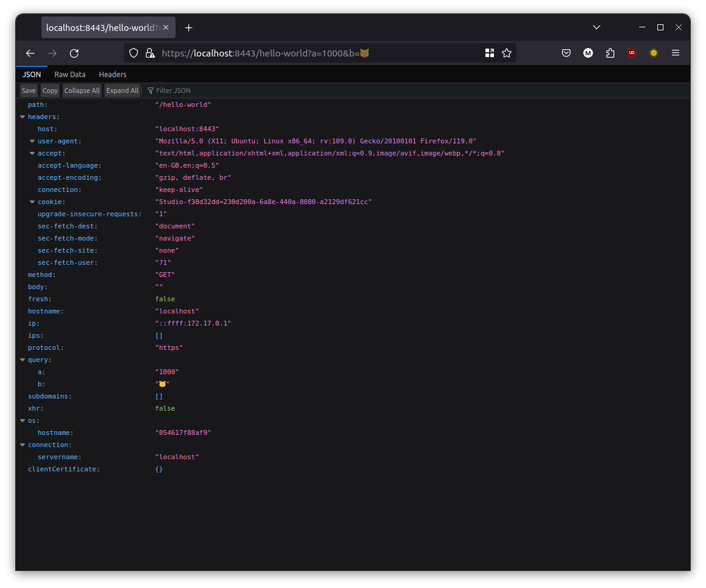Open the Firefox application menu
Image resolution: width=706 pixels, height=588 pixels.
tap(676, 53)
